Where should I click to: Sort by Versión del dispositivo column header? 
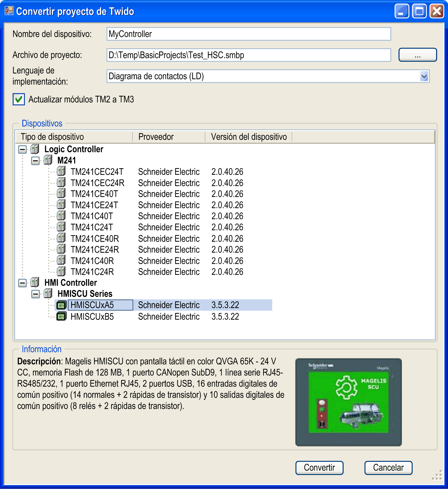[249, 137]
